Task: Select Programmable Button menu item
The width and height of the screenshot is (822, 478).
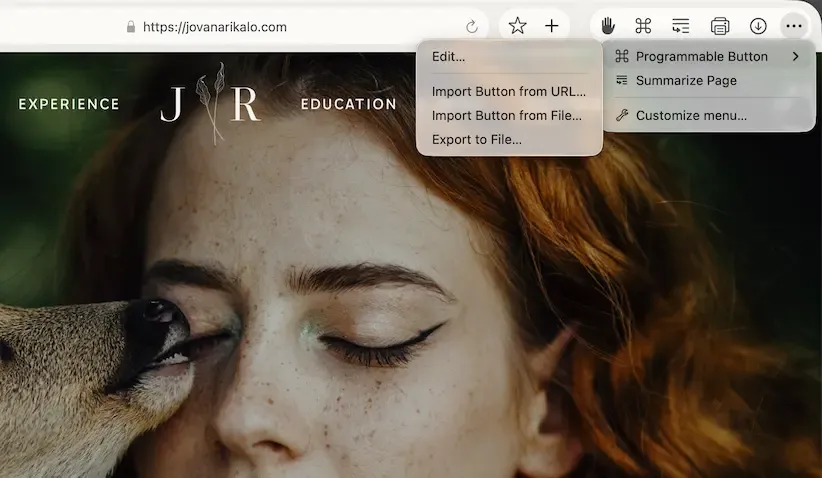Action: coord(709,56)
